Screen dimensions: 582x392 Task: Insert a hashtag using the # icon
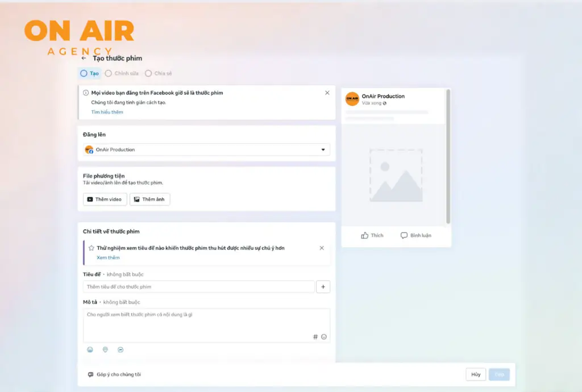click(315, 337)
